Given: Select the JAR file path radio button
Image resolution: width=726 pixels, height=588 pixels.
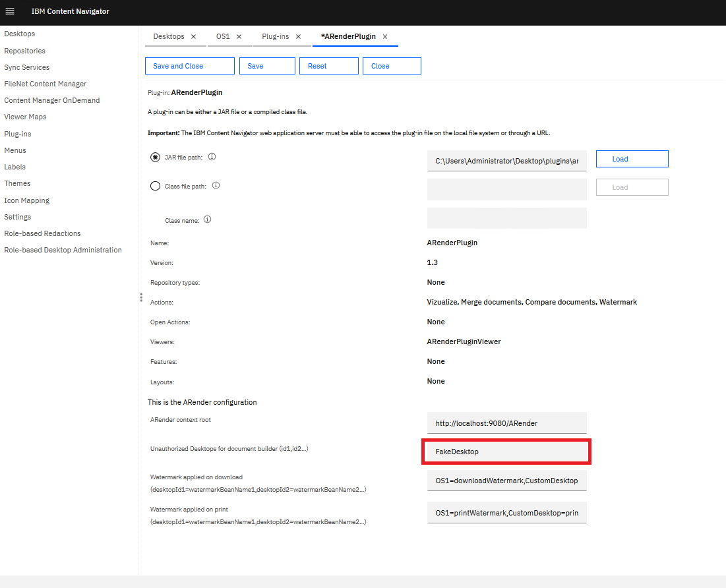Looking at the screenshot, I should [x=155, y=158].
